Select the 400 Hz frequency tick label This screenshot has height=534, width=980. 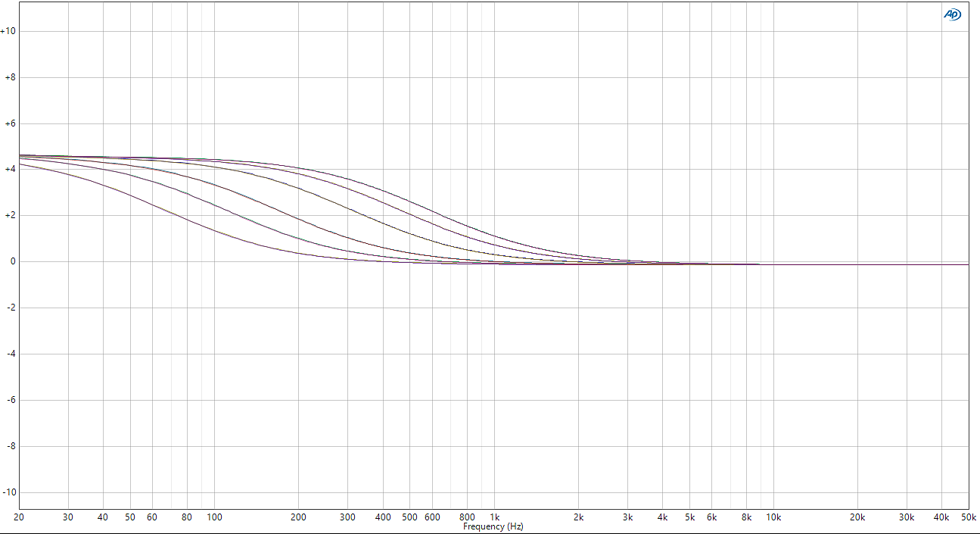point(383,517)
